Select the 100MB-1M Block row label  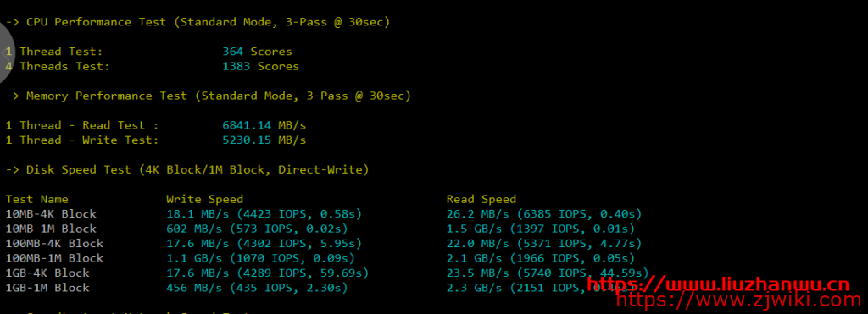point(54,257)
